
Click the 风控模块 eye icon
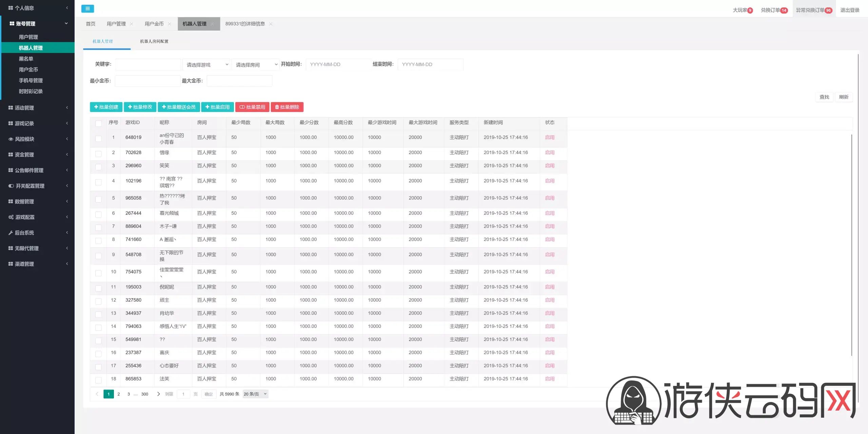coord(11,139)
